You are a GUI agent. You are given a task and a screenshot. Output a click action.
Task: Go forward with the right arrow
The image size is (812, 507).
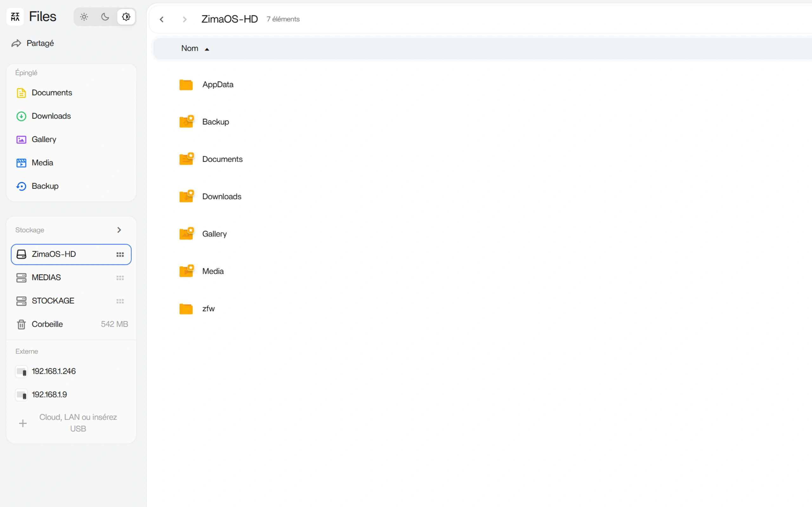click(185, 19)
